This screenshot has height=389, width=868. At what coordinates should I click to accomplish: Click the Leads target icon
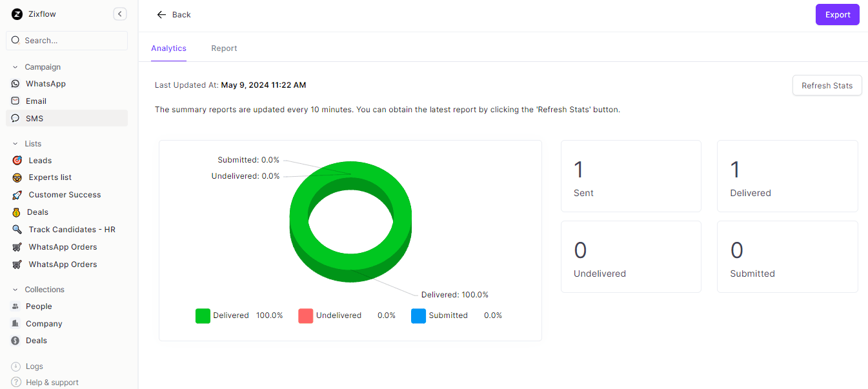(17, 161)
